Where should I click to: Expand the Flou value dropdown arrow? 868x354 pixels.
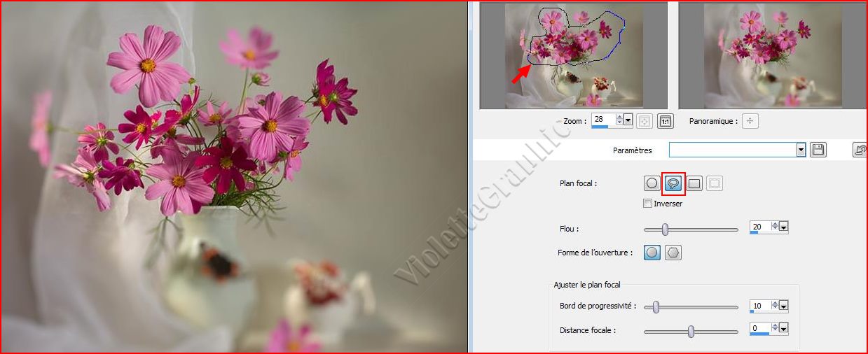point(784,227)
